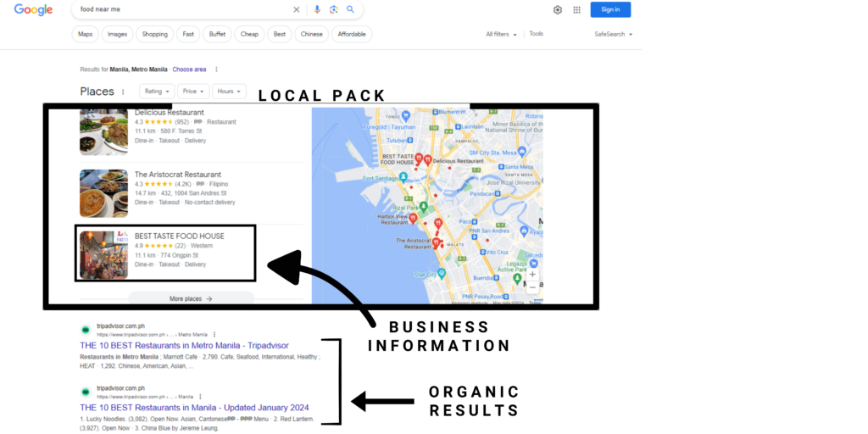This screenshot has height=434, width=868.
Task: Click the Google logo
Action: coord(33,9)
